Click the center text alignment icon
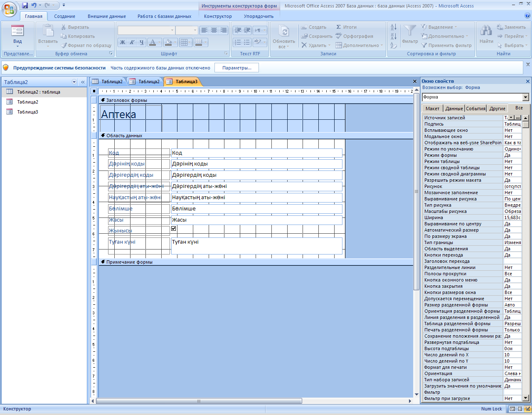Screen dimensions: 532x415 coord(214,30)
